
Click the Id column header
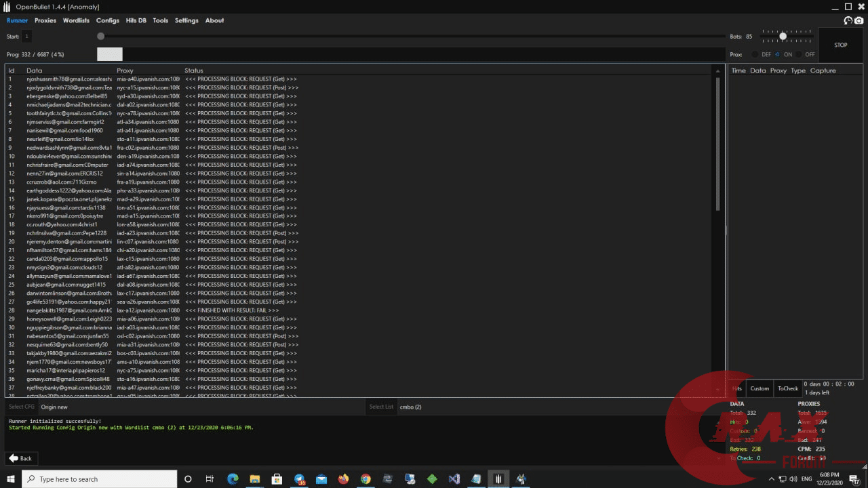pyautogui.click(x=12, y=70)
